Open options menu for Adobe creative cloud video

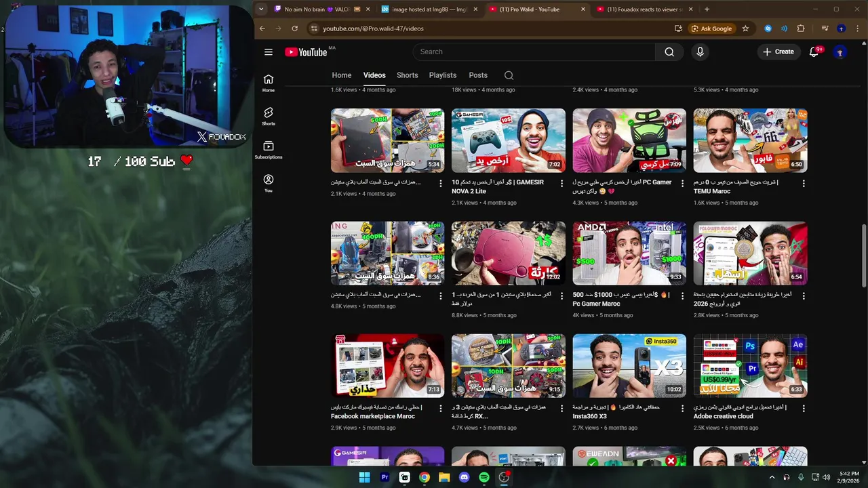(x=804, y=409)
